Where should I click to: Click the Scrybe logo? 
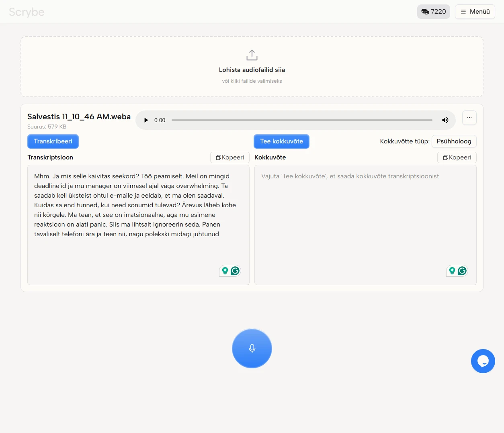[x=26, y=12]
